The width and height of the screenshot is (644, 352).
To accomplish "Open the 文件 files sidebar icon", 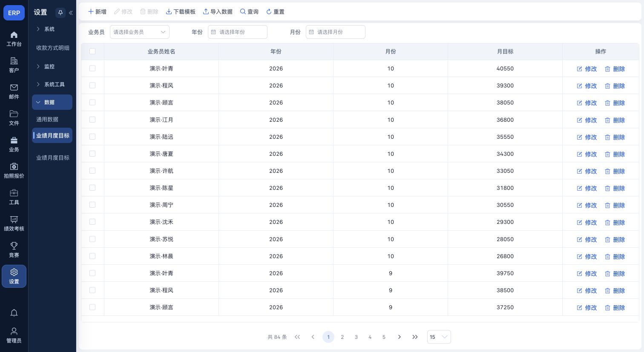I will click(x=14, y=118).
